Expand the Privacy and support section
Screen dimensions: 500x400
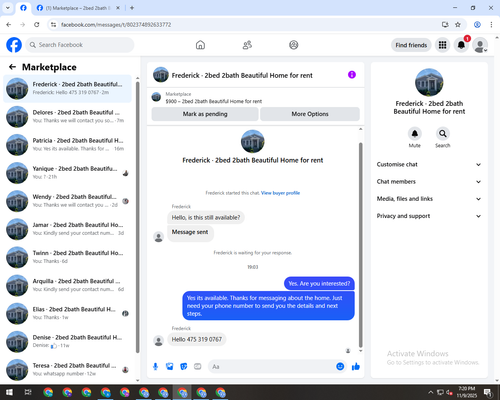pyautogui.click(x=429, y=216)
